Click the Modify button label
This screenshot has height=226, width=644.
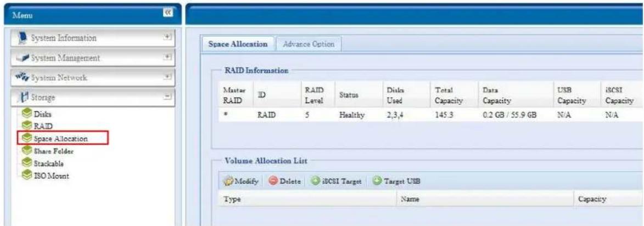point(245,181)
